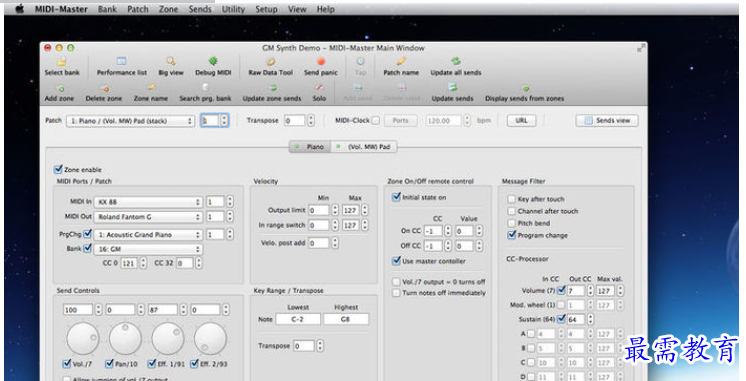746x381 pixels.
Task: Enable the MIDI-Clock checkbox
Action: 375,121
